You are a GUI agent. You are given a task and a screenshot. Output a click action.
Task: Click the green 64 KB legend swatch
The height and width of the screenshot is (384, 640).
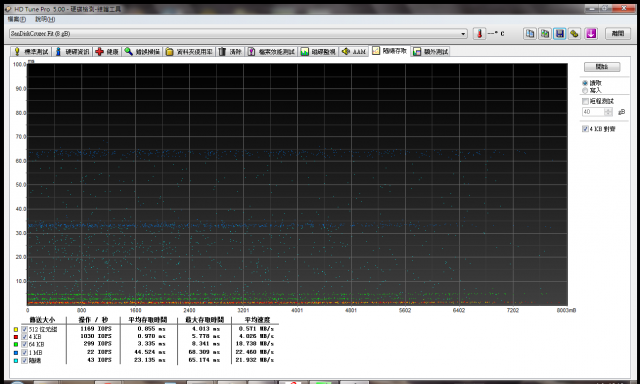(x=16, y=344)
